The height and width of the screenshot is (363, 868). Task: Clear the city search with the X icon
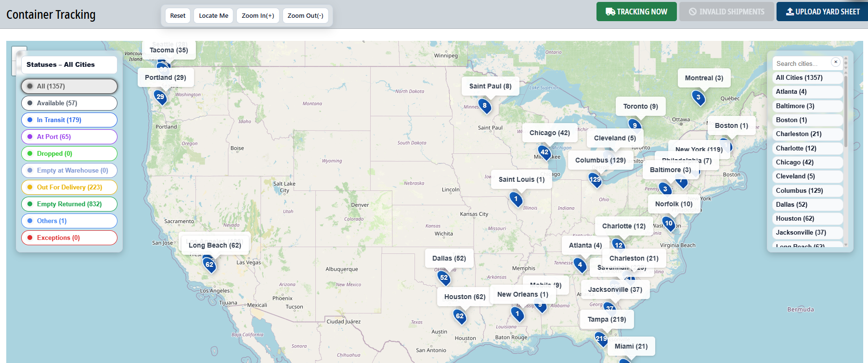click(x=836, y=62)
